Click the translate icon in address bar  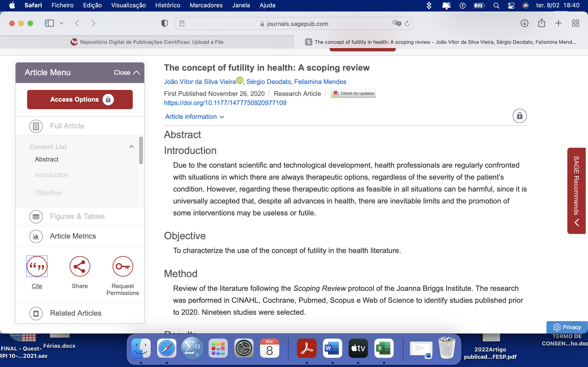click(396, 23)
